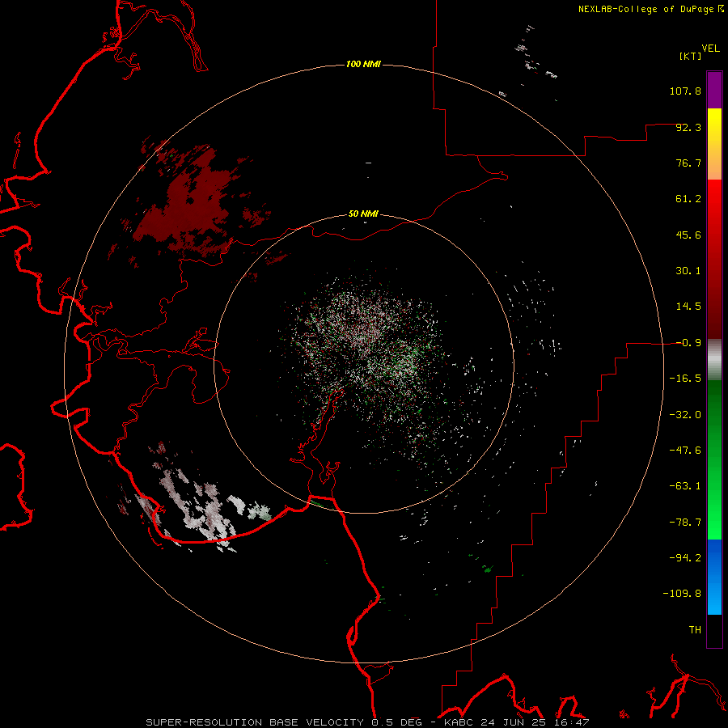Click the gray near-zero color bar segment

(714, 359)
